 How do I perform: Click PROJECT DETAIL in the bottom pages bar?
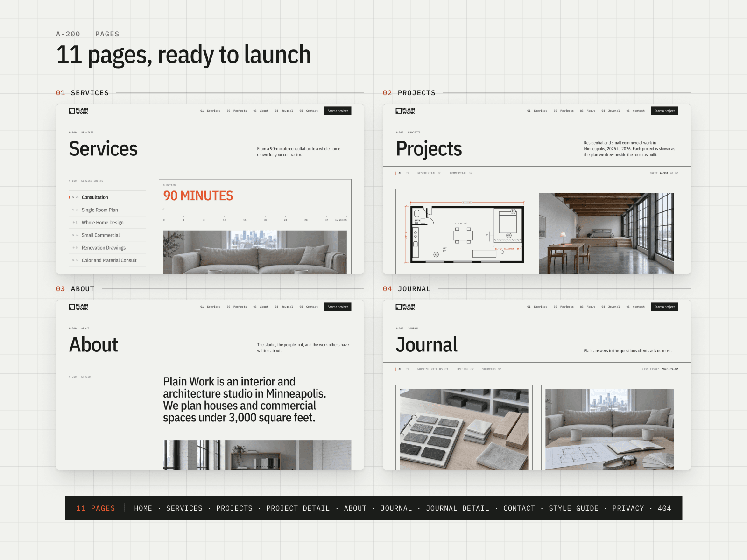click(298, 508)
